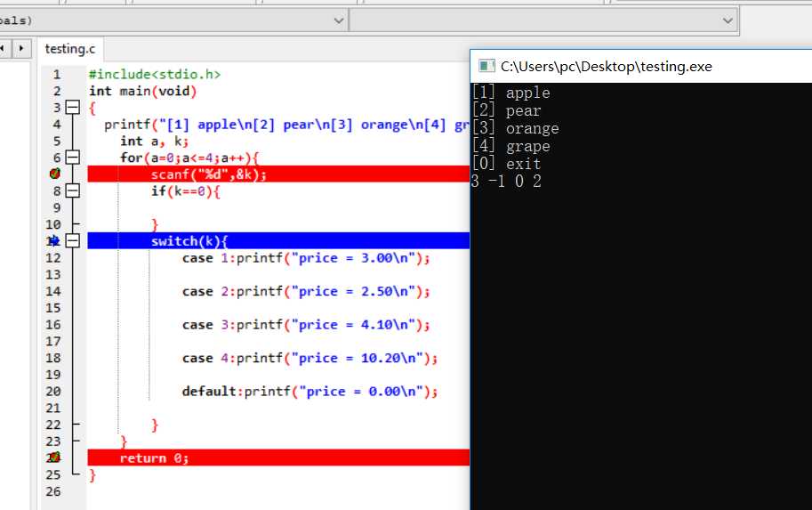Open the testing.c editor tab
The height and width of the screenshot is (510, 812).
(70, 49)
